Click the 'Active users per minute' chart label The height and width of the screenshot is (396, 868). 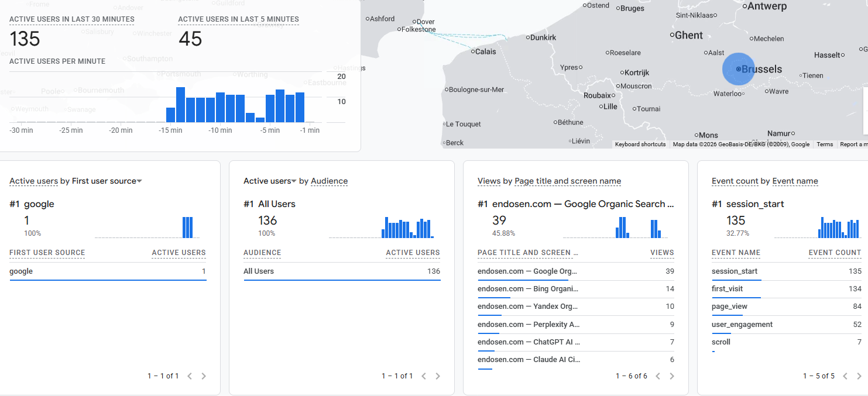point(57,61)
